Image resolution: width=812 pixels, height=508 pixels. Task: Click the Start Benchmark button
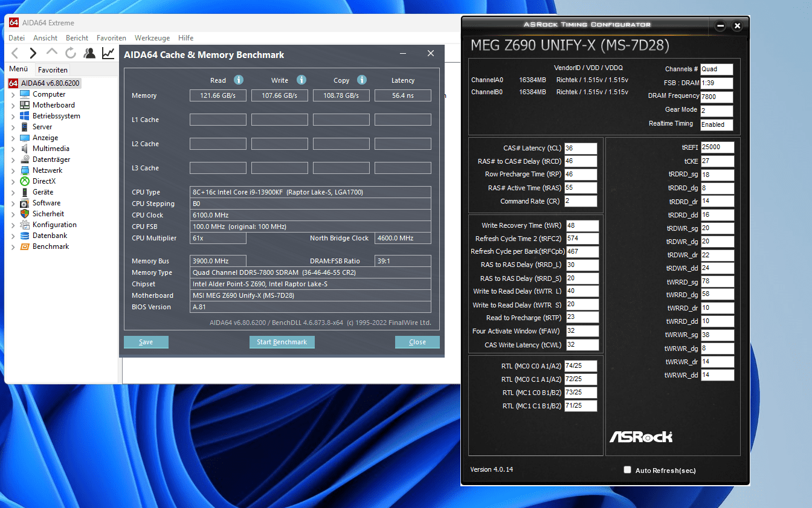pyautogui.click(x=282, y=342)
